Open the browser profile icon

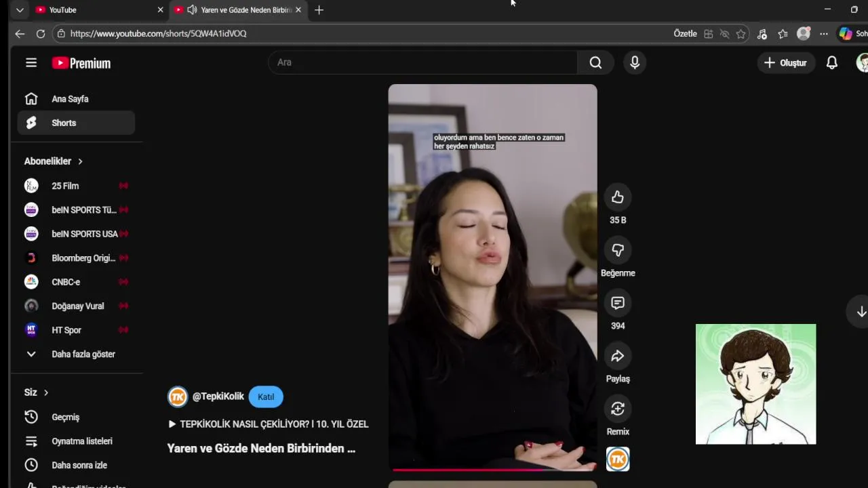click(804, 33)
